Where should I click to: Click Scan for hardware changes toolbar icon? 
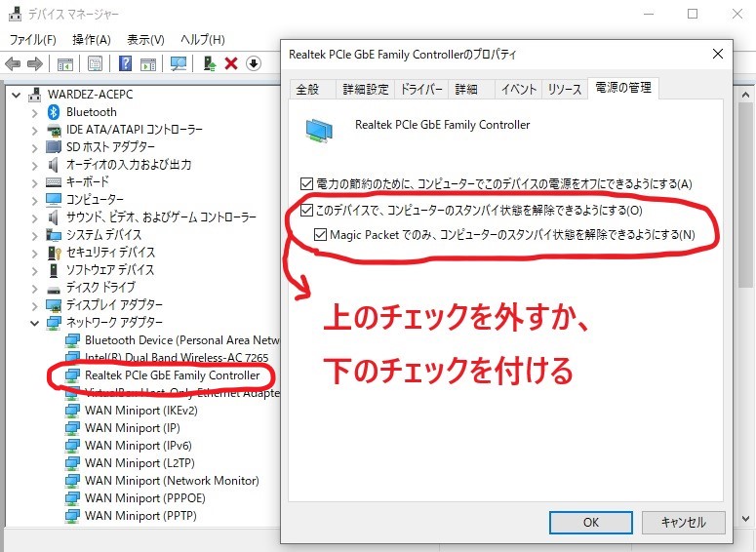178,63
